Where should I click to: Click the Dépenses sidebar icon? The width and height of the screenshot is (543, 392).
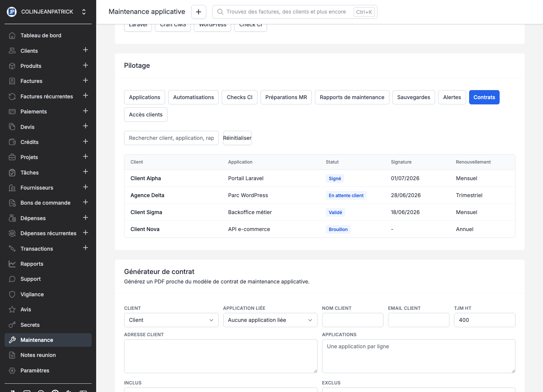(x=12, y=218)
